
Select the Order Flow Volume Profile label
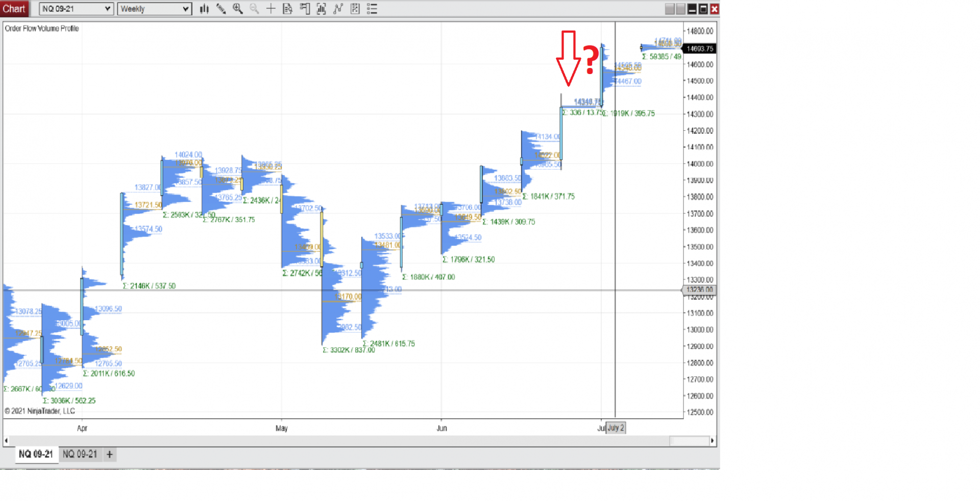tap(42, 29)
